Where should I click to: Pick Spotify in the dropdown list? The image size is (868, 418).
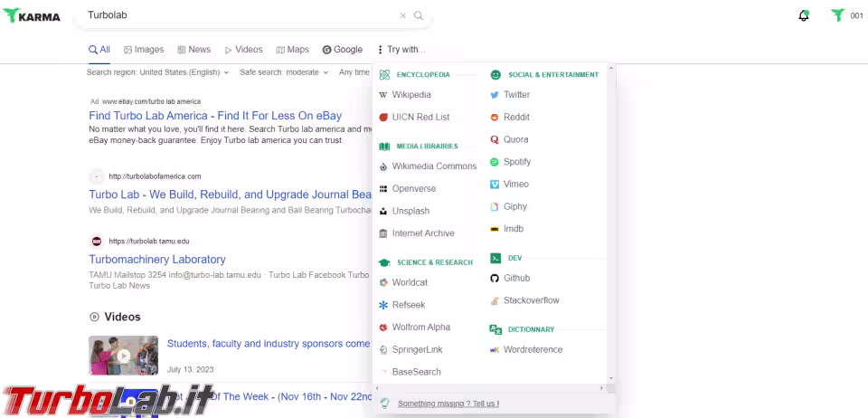tap(516, 162)
